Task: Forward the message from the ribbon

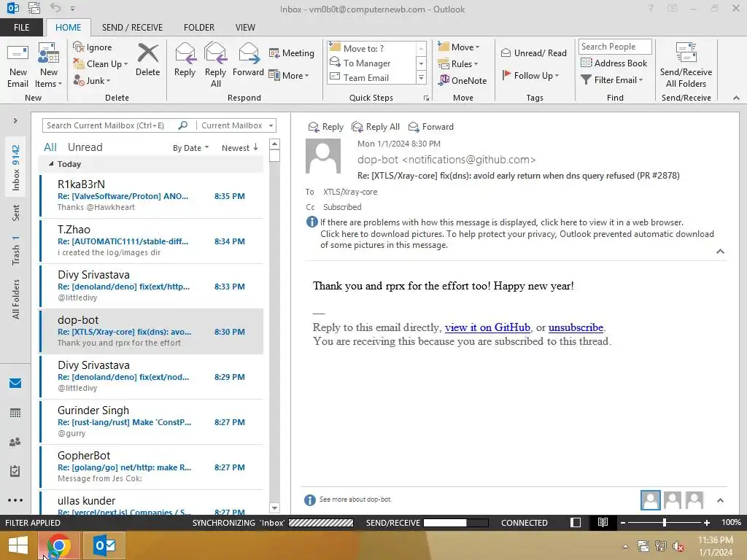Action: (248, 60)
